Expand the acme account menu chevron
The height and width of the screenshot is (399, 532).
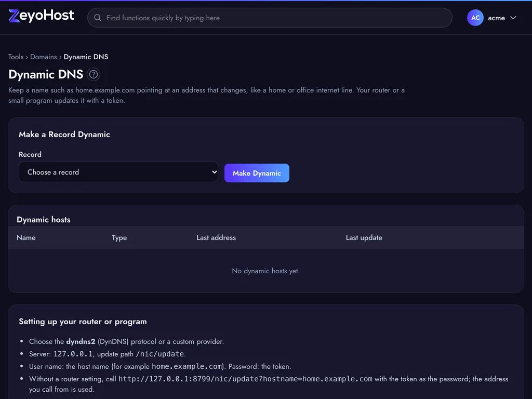pos(513,18)
